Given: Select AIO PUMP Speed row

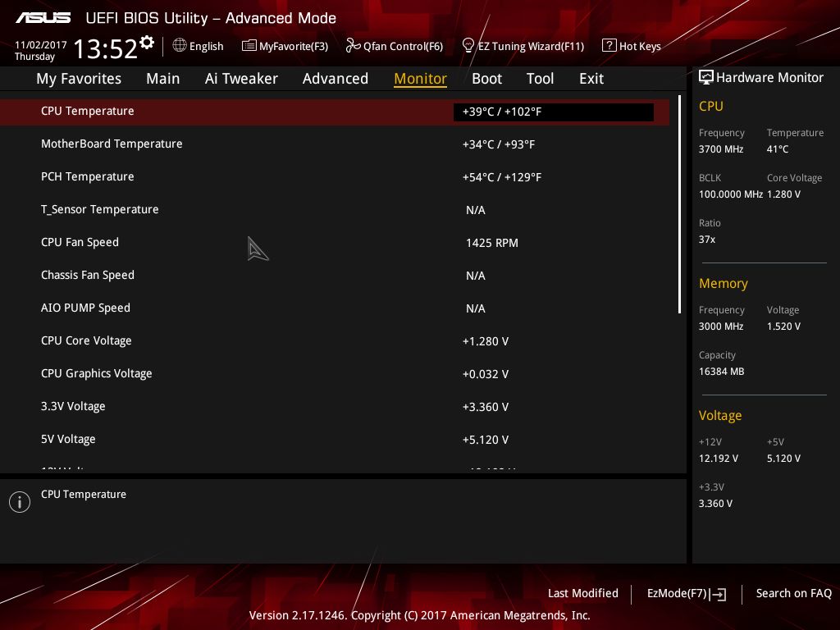Looking at the screenshot, I should tap(335, 308).
